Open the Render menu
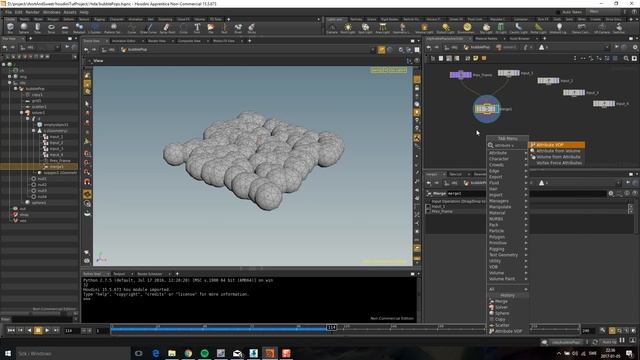640x360 pixels. (33, 12)
